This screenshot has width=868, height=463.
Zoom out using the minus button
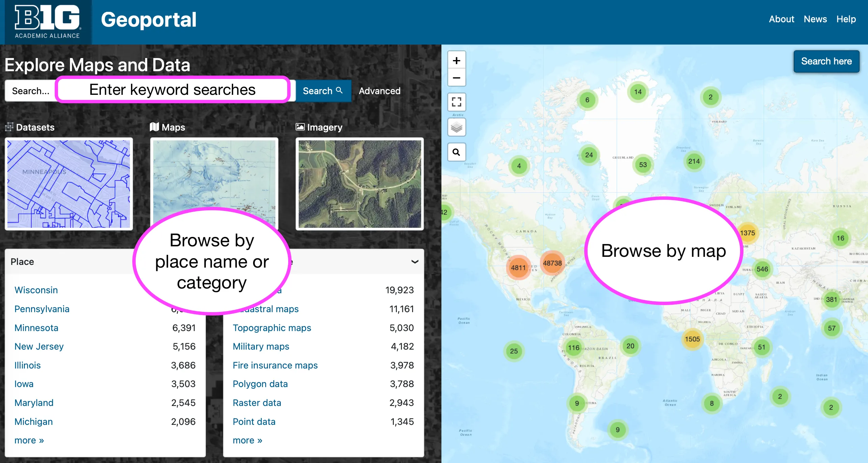pyautogui.click(x=456, y=78)
